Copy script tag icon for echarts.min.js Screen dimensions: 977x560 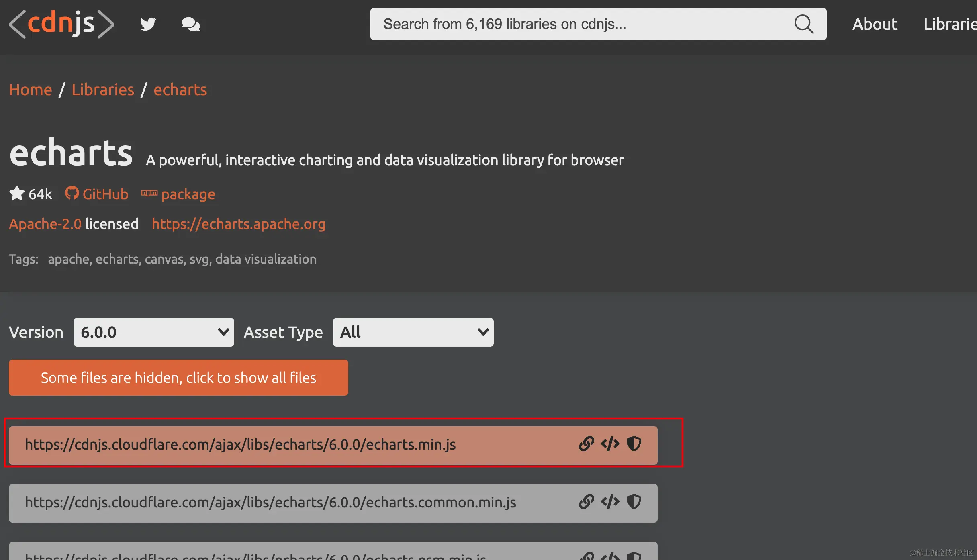pos(610,444)
